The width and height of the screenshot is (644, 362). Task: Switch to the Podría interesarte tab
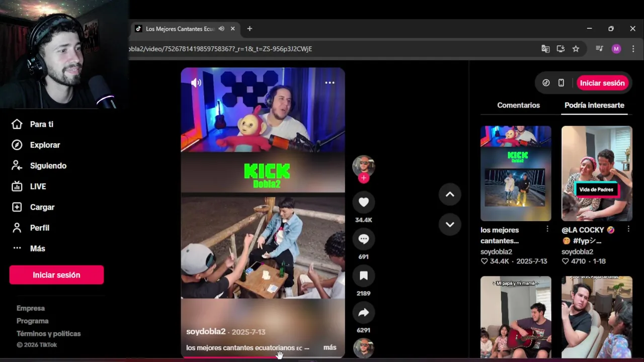pyautogui.click(x=594, y=105)
